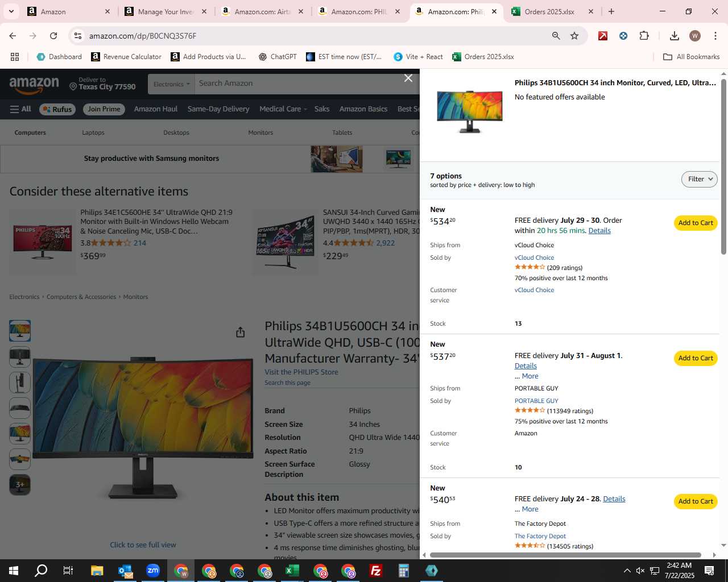The width and height of the screenshot is (728, 582).
Task: Open the Chrome profile avatar W
Action: (x=695, y=36)
